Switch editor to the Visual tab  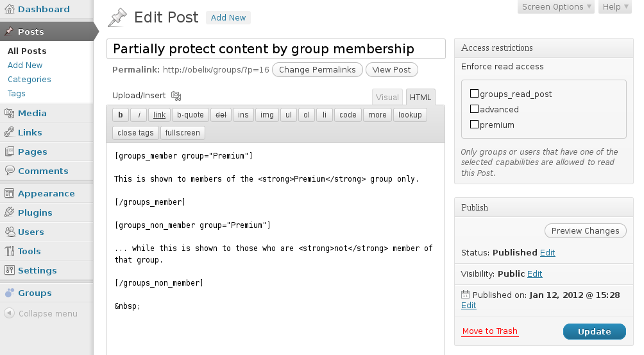[387, 98]
